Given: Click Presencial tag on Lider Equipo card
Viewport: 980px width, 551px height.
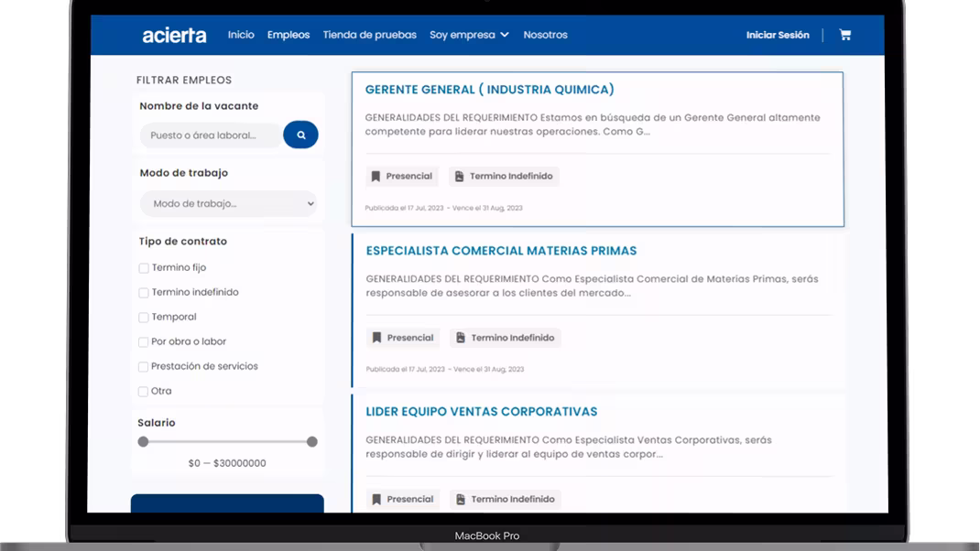Looking at the screenshot, I should (x=403, y=499).
